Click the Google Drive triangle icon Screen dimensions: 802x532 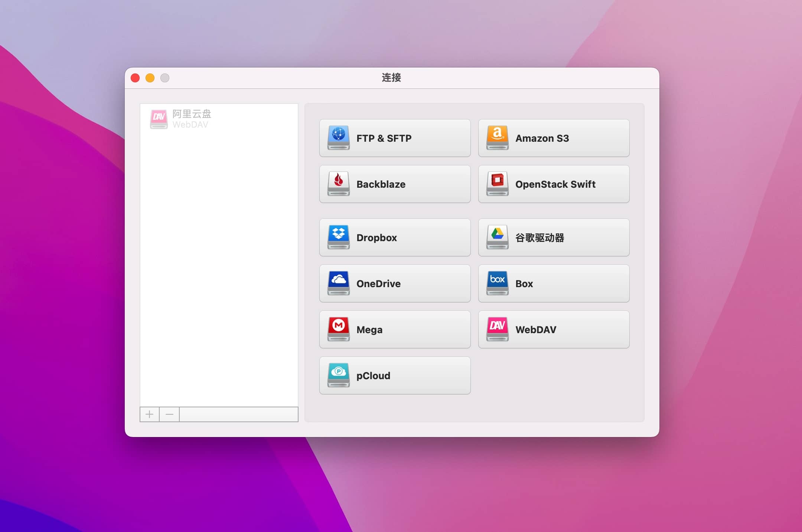click(x=497, y=237)
